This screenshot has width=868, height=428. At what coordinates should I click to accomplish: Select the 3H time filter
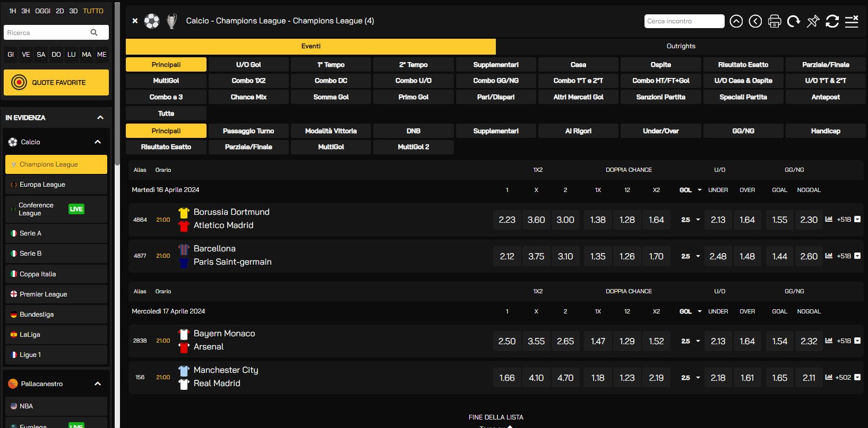(25, 11)
